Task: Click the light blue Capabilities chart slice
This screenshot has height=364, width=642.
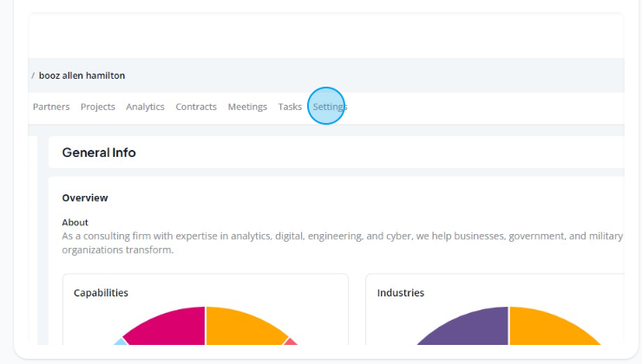Action: coord(121,342)
